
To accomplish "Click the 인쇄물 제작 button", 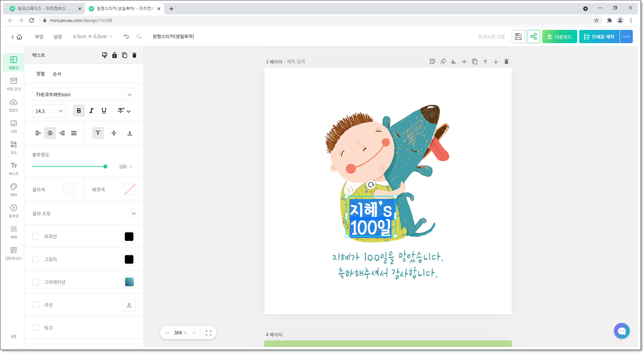I will pos(599,37).
